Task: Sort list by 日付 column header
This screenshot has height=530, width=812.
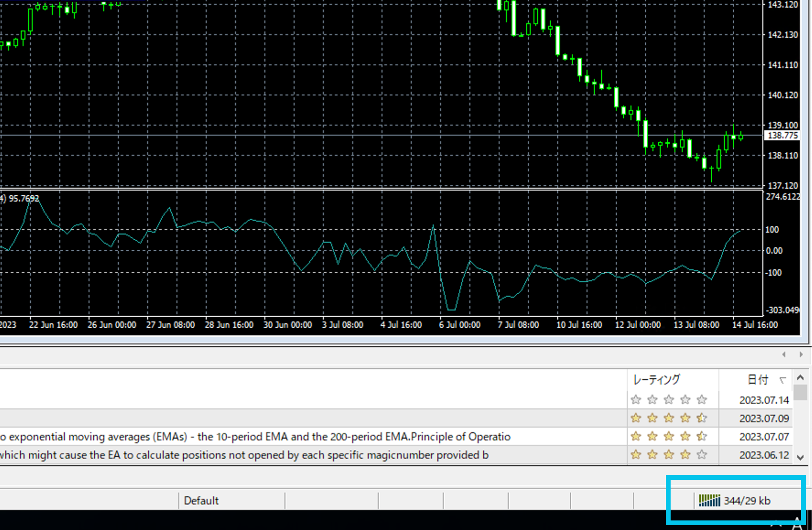Action: pos(757,380)
